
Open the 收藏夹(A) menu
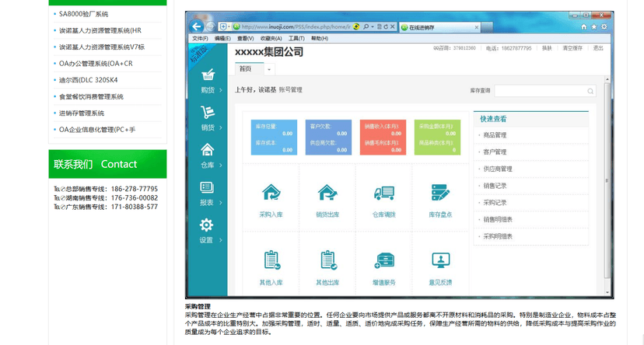[x=271, y=38]
